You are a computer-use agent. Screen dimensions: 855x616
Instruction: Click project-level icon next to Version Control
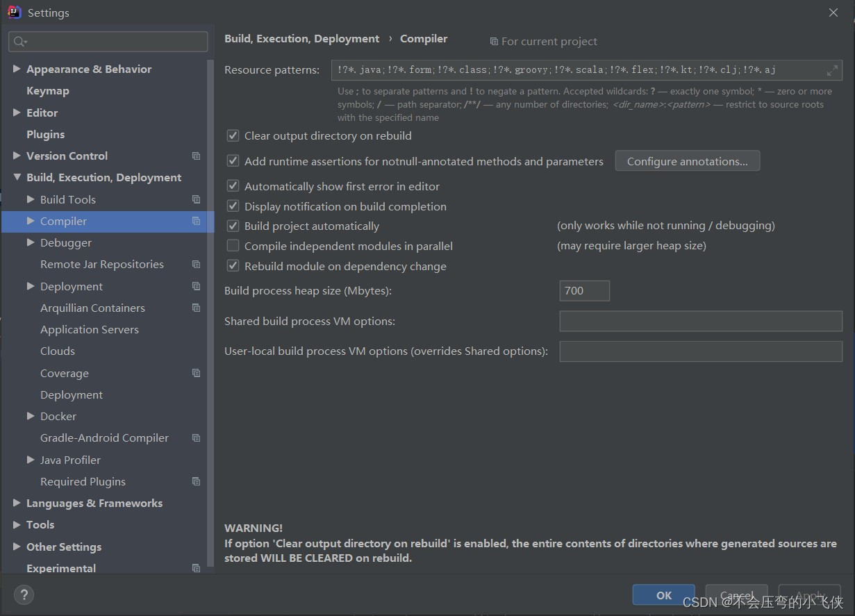coord(196,156)
